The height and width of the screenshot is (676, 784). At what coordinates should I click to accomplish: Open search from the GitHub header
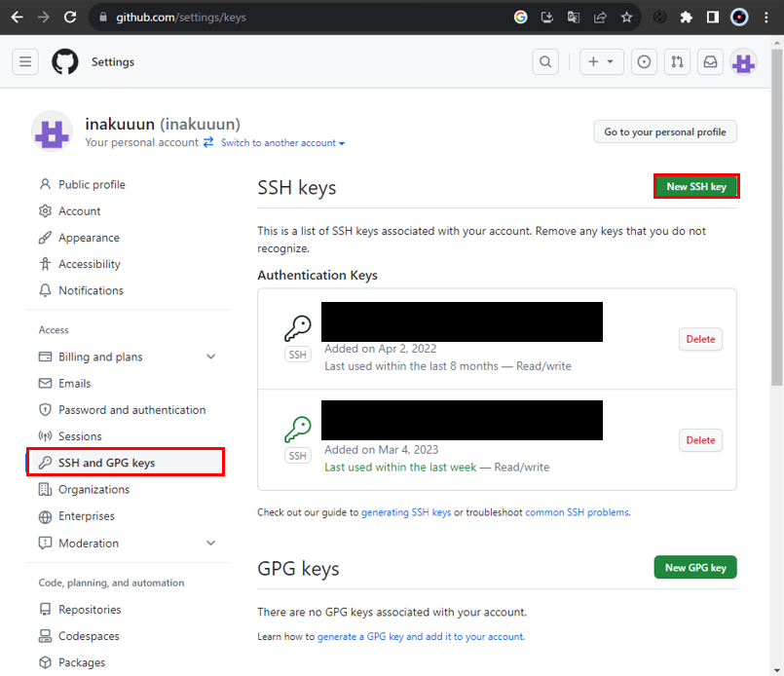coord(545,61)
